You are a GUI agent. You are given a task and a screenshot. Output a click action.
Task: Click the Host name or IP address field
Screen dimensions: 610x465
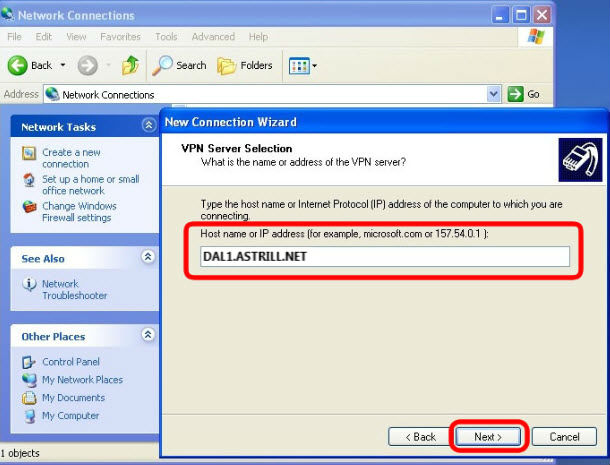coord(385,256)
